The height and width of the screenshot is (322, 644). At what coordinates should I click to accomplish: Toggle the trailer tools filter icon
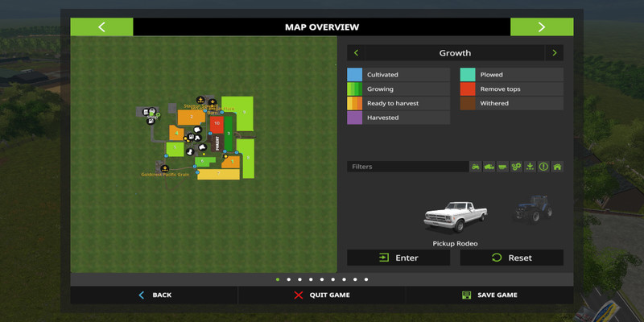[503, 167]
